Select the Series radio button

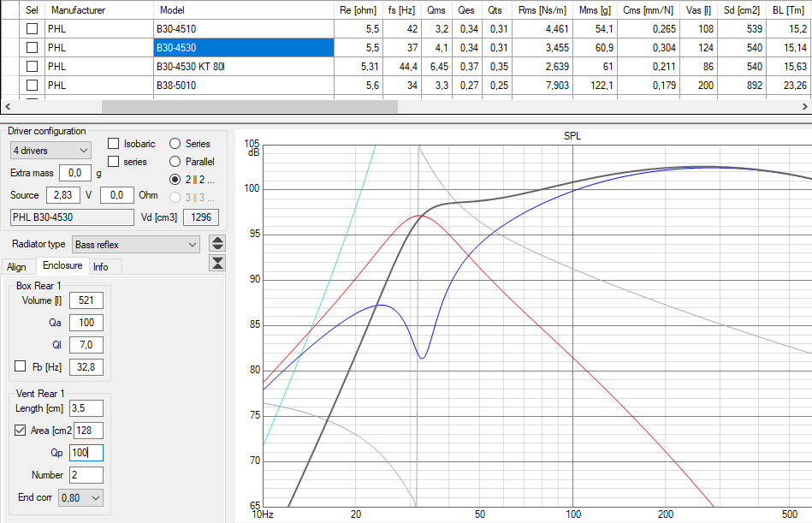coord(175,144)
